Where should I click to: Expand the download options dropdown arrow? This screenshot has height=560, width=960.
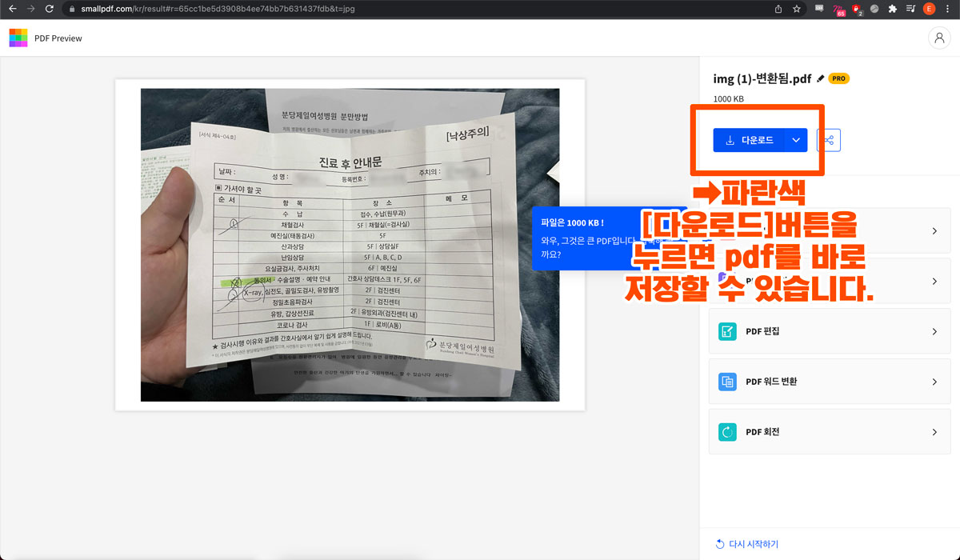point(796,140)
